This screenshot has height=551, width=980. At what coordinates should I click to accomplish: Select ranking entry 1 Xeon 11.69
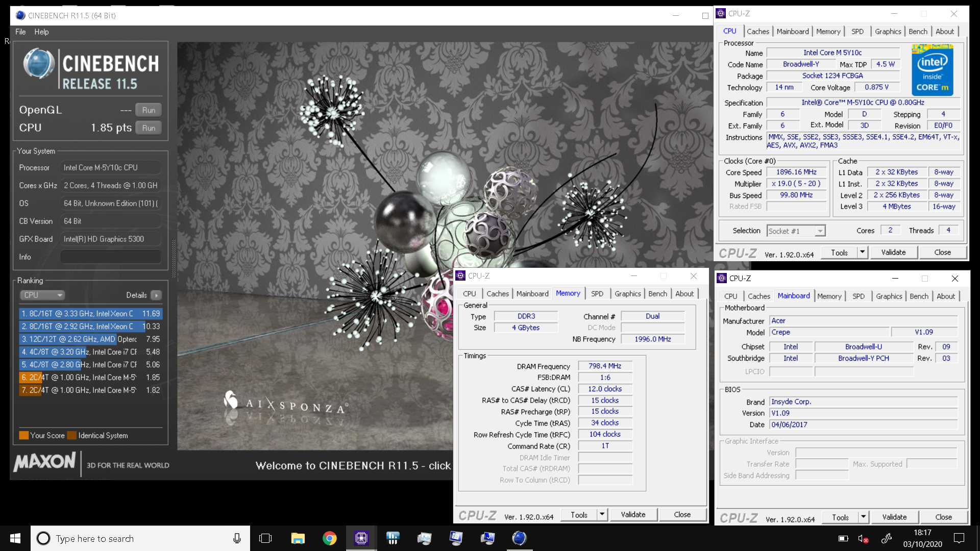[91, 314]
